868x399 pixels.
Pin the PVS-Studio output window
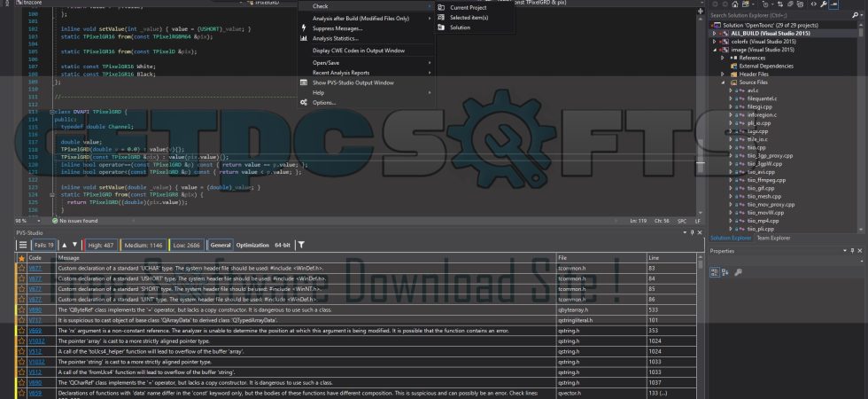tap(692, 232)
